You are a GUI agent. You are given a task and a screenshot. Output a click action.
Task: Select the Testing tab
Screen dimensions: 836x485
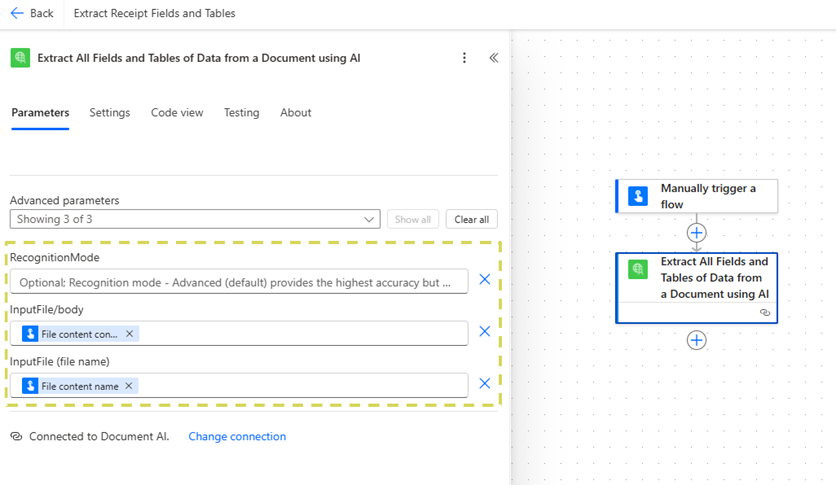[241, 113]
